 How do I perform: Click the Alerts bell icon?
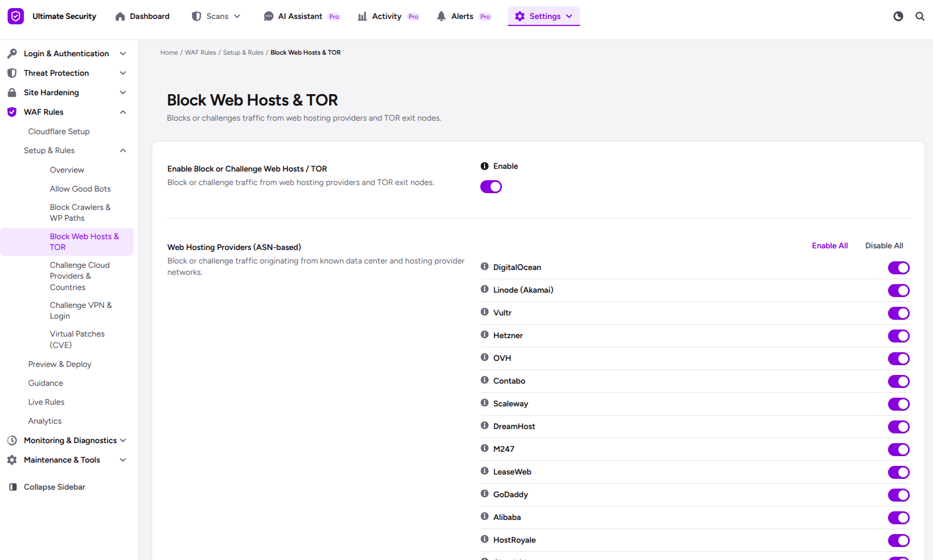click(441, 16)
